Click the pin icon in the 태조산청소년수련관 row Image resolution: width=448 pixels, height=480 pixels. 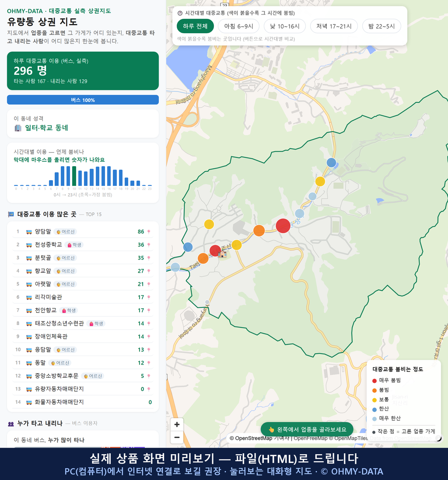coord(149,323)
